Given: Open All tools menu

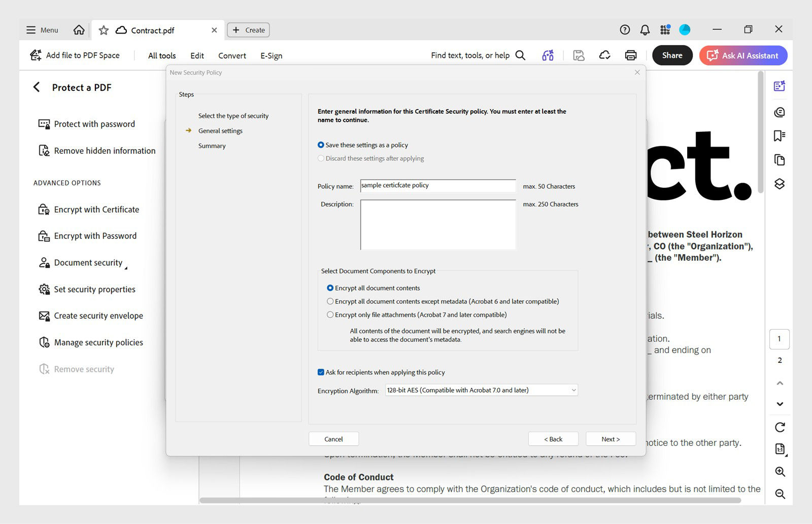Looking at the screenshot, I should 162,56.
